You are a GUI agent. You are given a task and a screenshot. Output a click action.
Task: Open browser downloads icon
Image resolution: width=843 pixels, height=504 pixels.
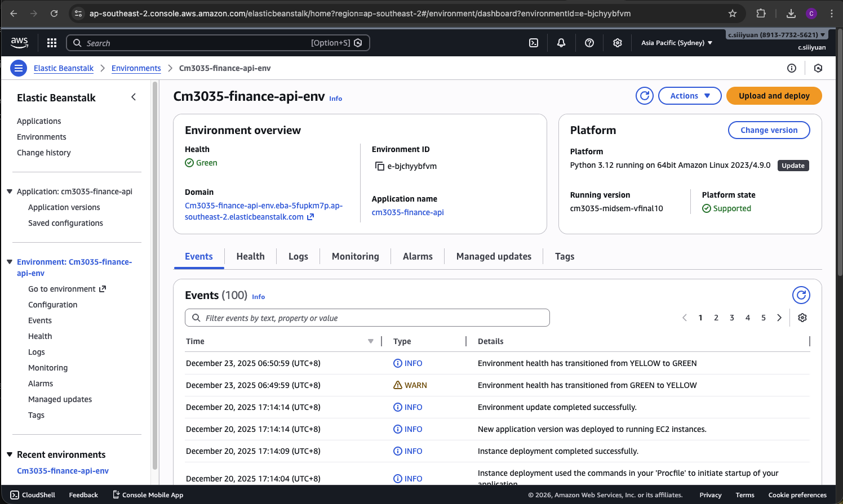(791, 14)
